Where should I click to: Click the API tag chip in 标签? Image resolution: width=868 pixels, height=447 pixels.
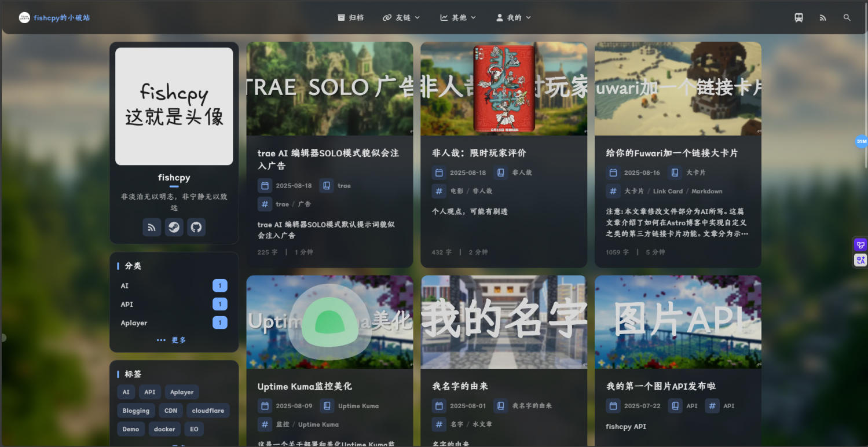click(x=150, y=392)
